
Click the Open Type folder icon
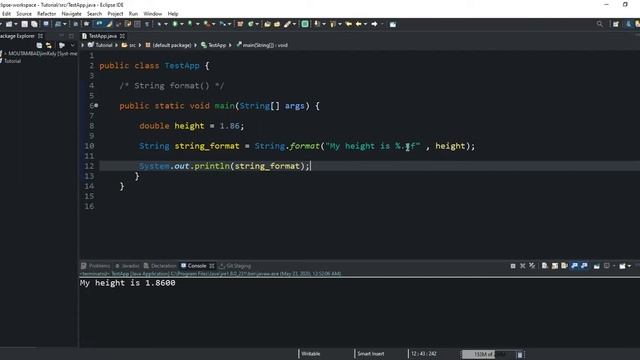(x=267, y=24)
